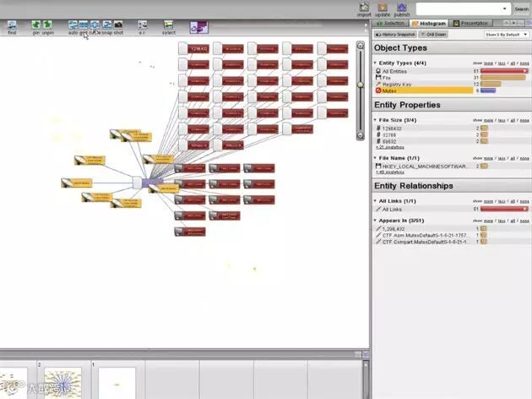Select the CTF.Compart.MutexDefault row
Screen dimensions: 532x399
(424, 242)
